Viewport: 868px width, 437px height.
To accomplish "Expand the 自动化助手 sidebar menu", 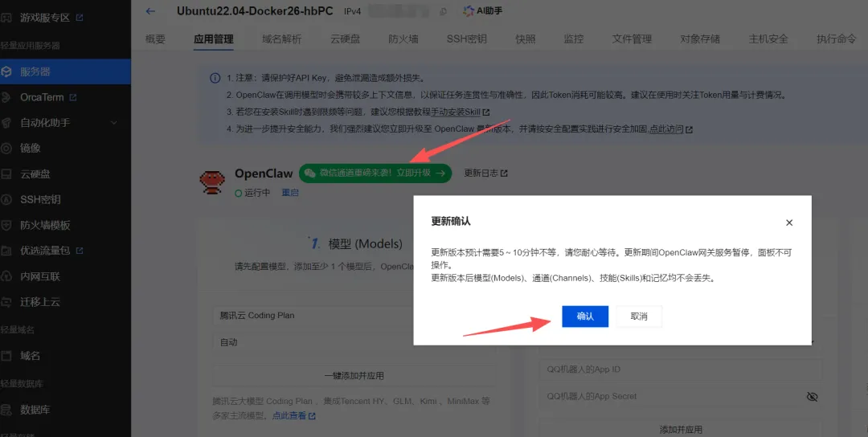I will [x=65, y=123].
